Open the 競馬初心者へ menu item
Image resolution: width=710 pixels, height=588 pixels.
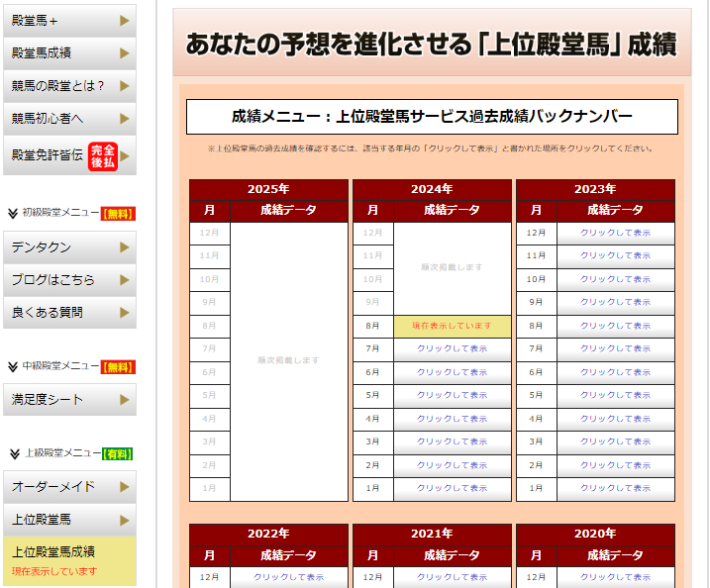coord(48,119)
